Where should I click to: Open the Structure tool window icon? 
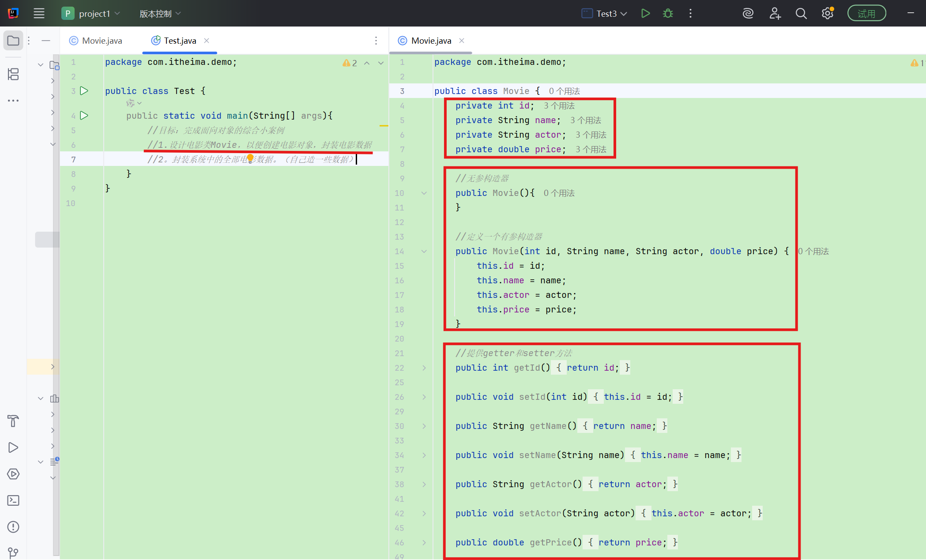pos(13,74)
